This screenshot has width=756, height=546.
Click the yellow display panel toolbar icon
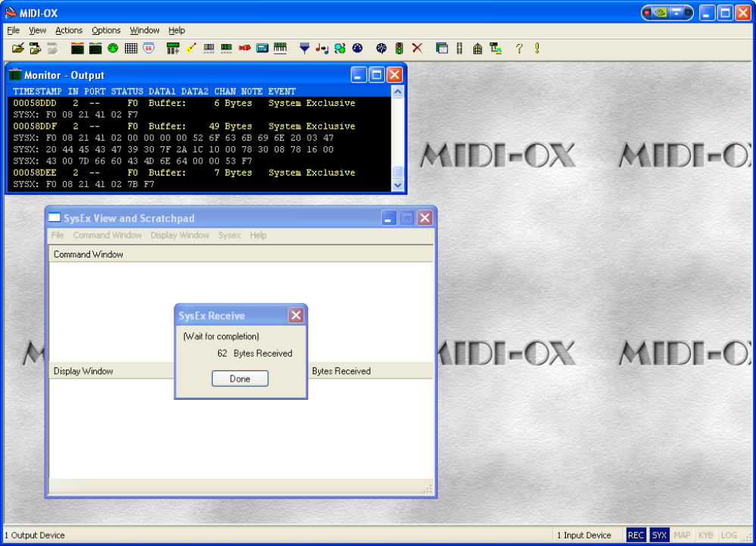pyautogui.click(x=209, y=48)
